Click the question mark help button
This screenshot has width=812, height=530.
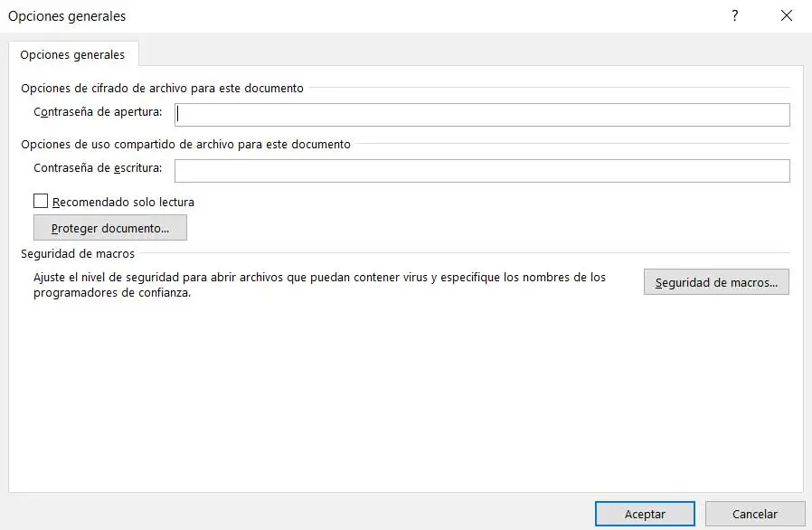click(735, 16)
